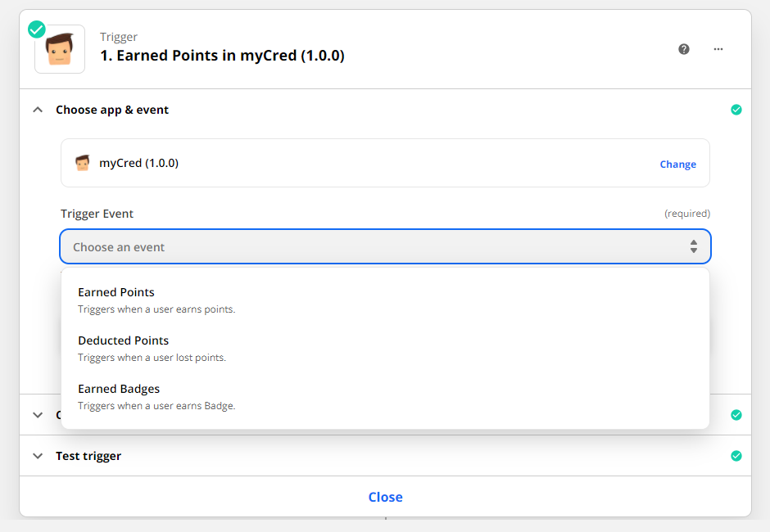Select the Deducted Points event option

coord(123,340)
